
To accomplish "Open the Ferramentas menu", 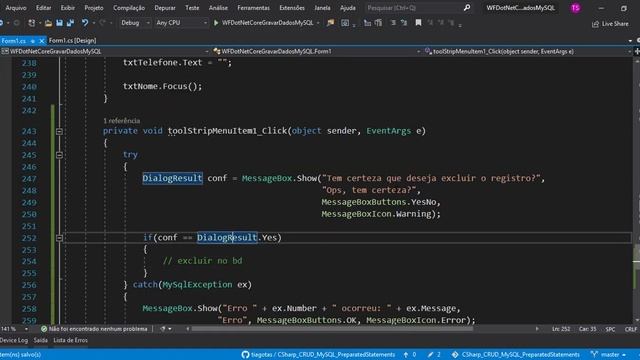I will click(x=253, y=8).
